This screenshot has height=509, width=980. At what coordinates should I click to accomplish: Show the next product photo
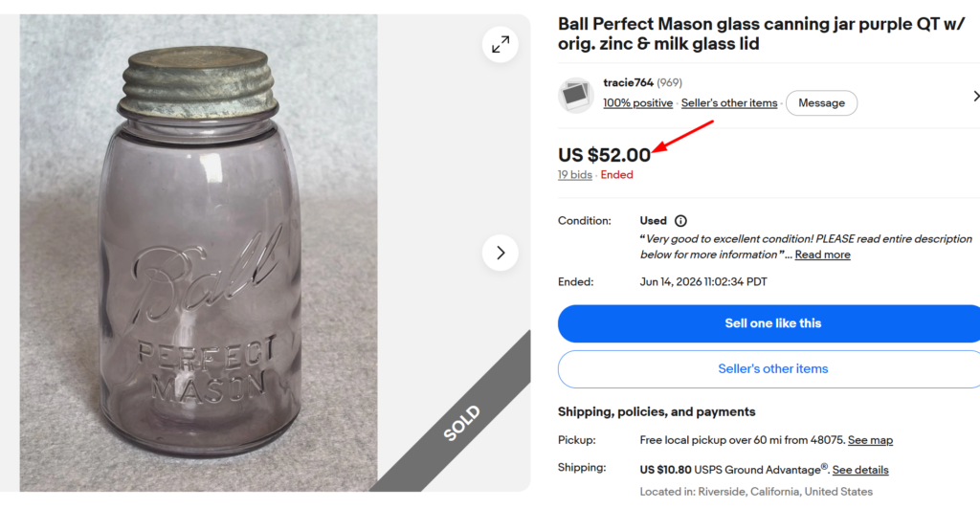500,253
